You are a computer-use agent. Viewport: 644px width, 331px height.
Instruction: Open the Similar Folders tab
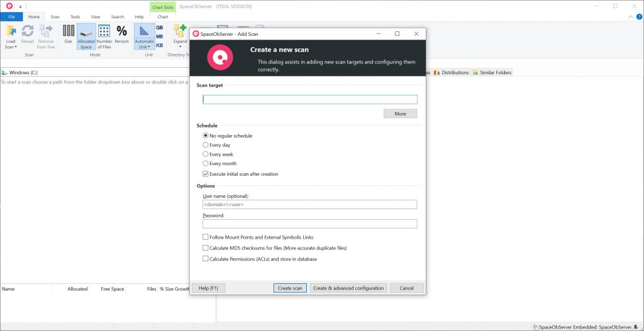tap(492, 73)
